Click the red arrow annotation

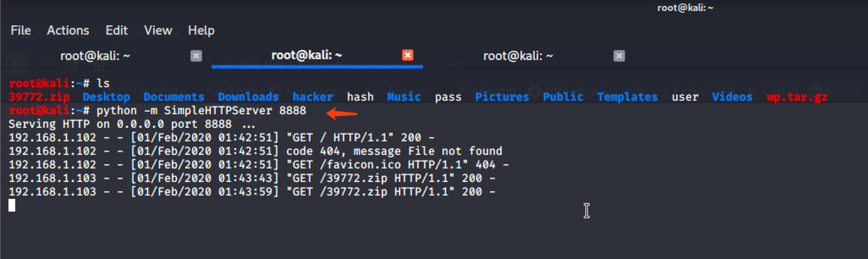tap(342, 113)
